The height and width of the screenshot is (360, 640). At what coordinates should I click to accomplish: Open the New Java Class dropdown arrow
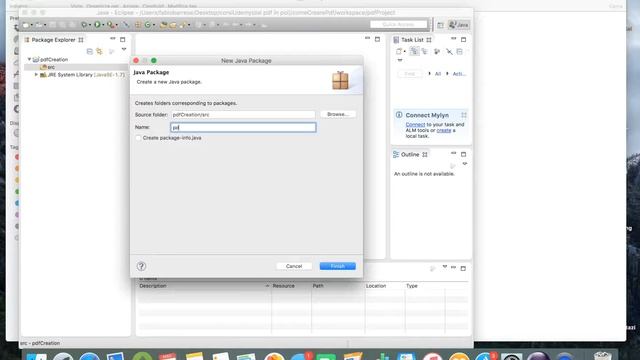coord(154,25)
